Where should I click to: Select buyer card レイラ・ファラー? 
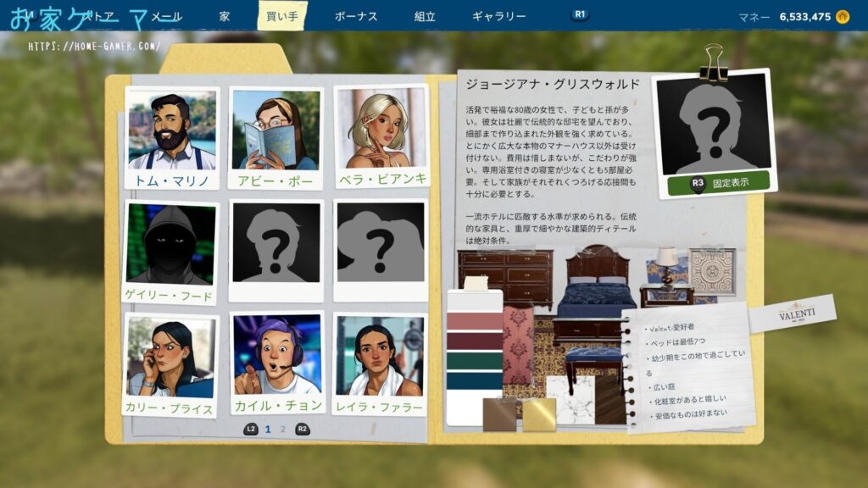(x=380, y=364)
